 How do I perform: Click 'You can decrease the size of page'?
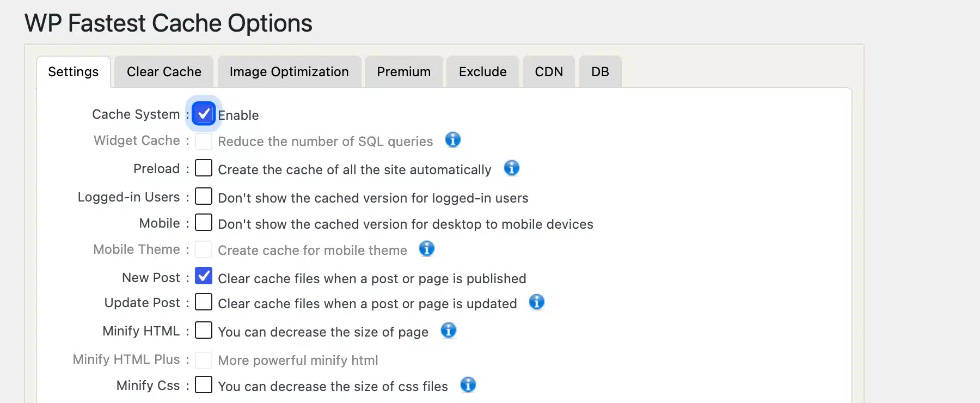coord(323,332)
